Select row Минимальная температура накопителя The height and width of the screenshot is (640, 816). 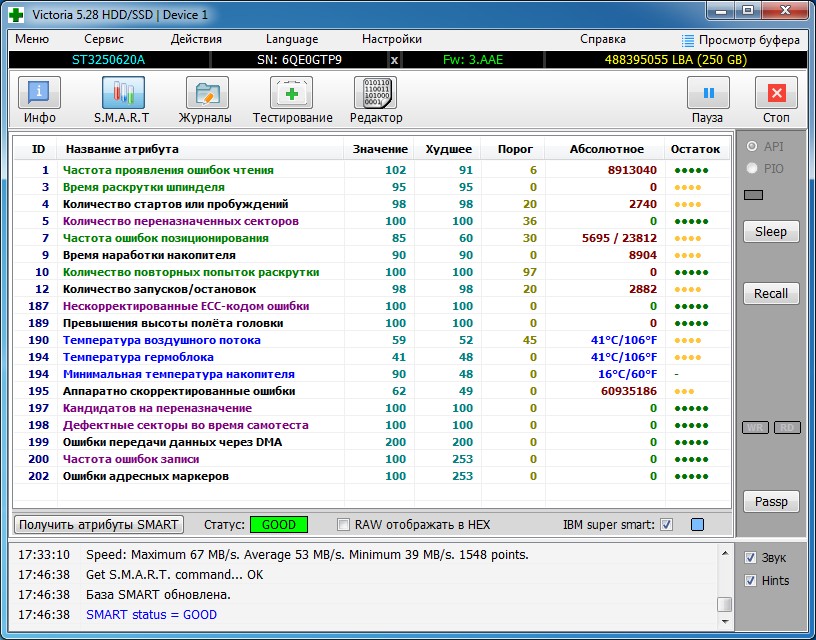(x=372, y=374)
